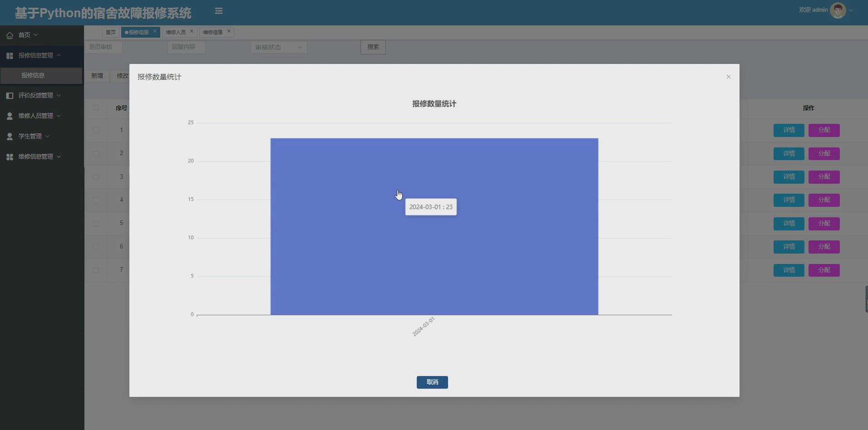Click 详情 button in row 5

(789, 224)
